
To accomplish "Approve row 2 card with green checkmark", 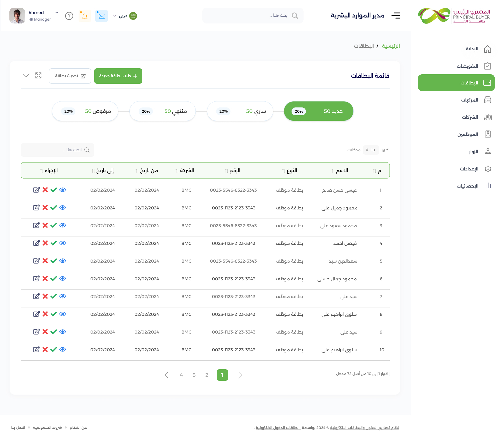I will 54,208.
